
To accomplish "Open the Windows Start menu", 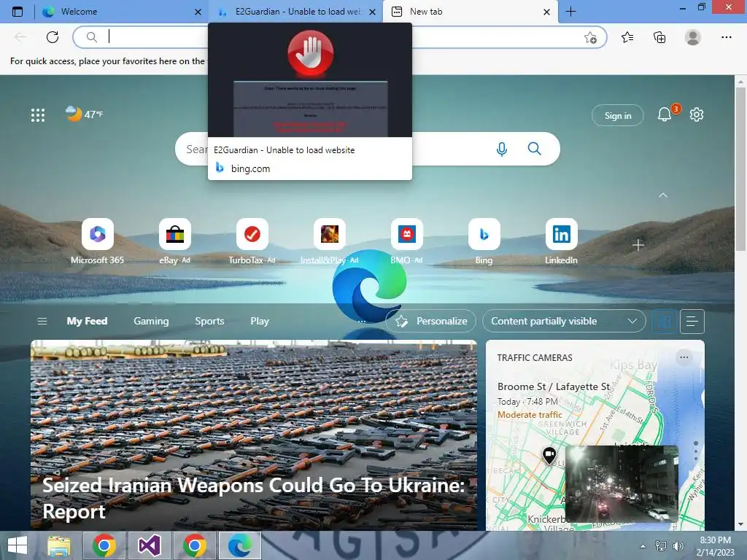I will (x=18, y=545).
